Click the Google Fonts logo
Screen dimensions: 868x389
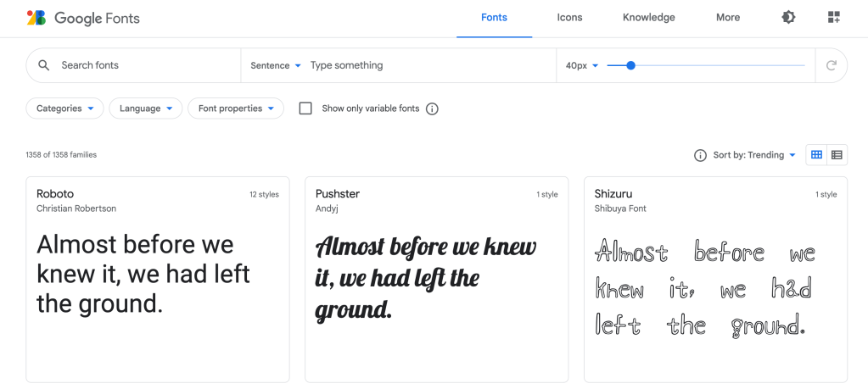[x=83, y=18]
